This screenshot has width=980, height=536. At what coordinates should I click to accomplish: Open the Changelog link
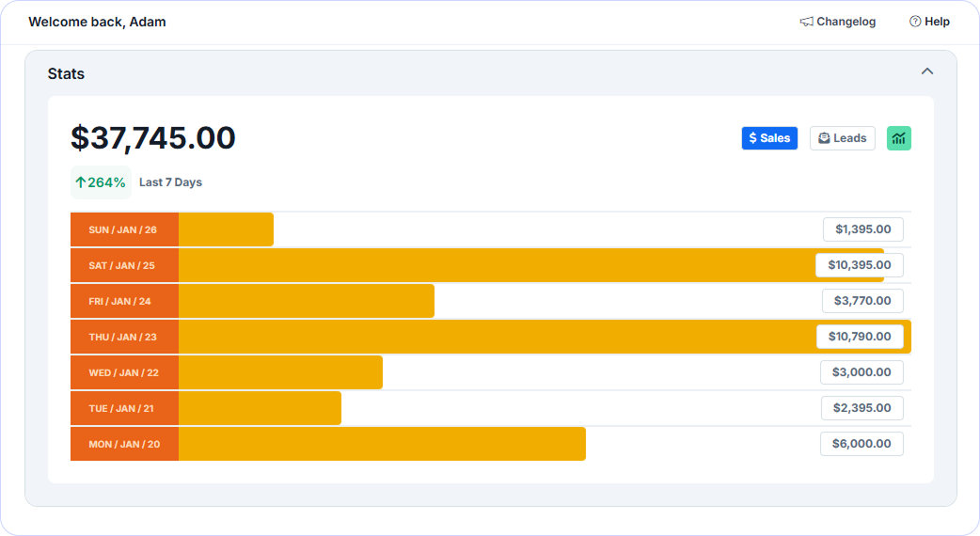click(x=837, y=22)
